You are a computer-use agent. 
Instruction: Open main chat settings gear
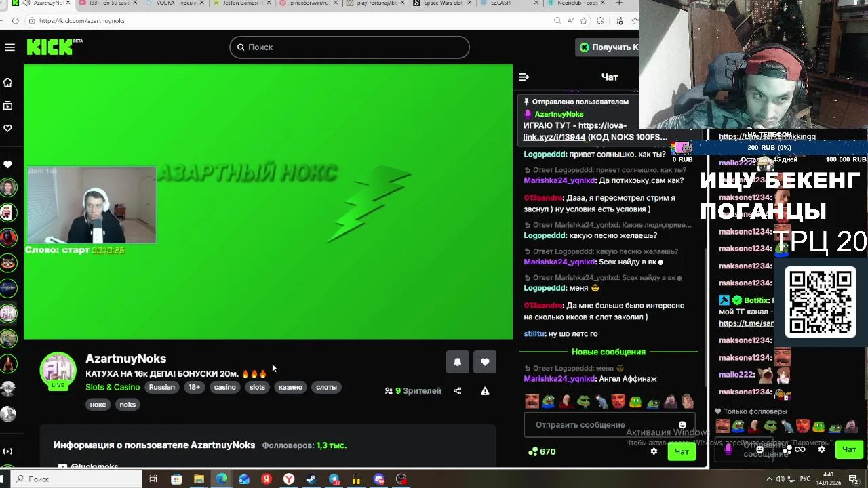point(654,451)
